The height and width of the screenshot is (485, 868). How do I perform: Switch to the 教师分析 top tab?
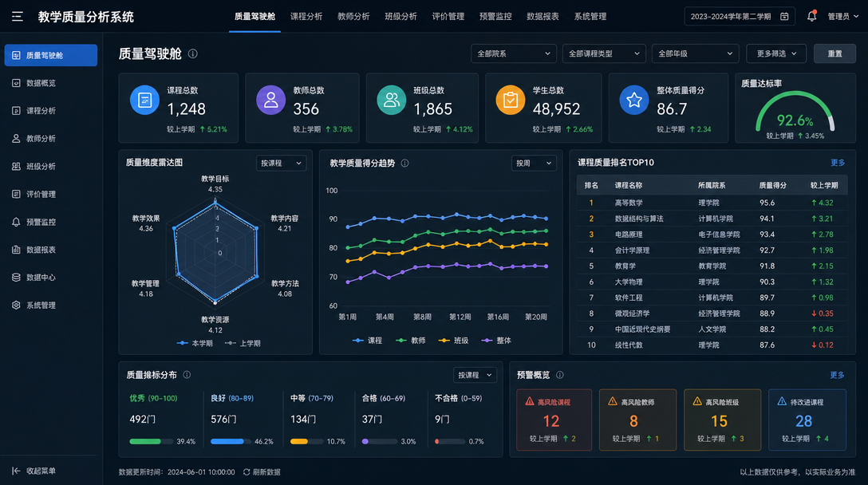[x=353, y=17]
